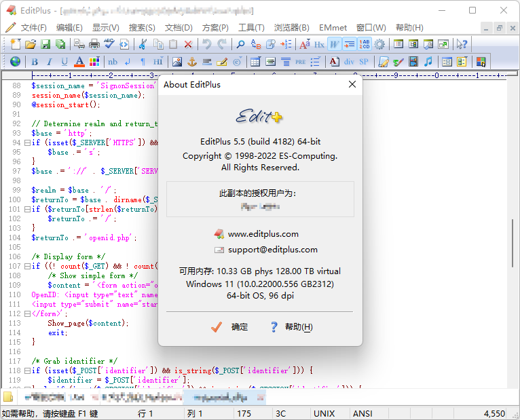Image resolution: width=520 pixels, height=420 pixels.
Task: Open the Replace tool icon
Action: tap(256, 44)
